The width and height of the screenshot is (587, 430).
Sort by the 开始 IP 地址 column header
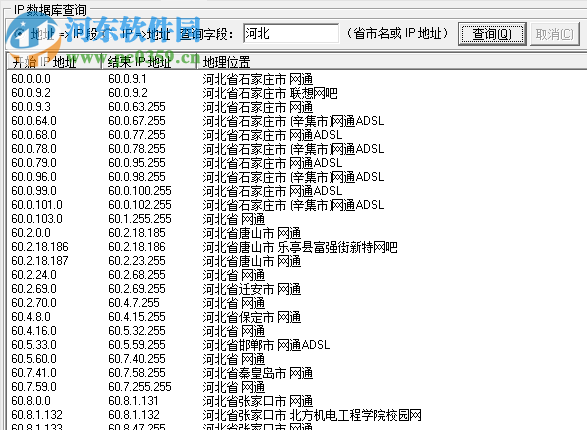point(55,62)
